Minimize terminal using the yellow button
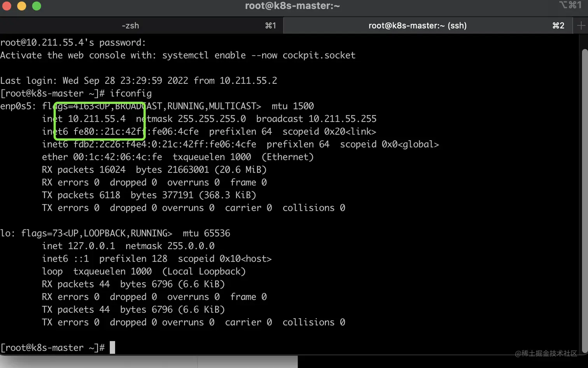Viewport: 588px width, 368px height. [22, 6]
